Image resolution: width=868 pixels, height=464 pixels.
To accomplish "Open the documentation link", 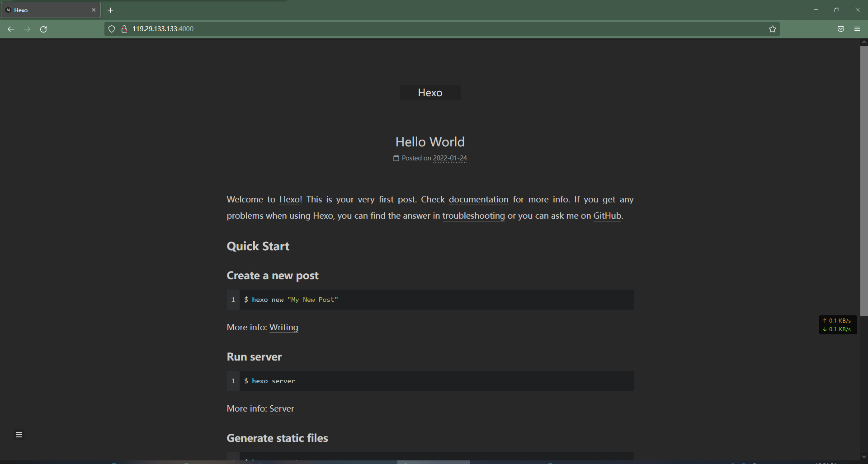I will pyautogui.click(x=478, y=199).
